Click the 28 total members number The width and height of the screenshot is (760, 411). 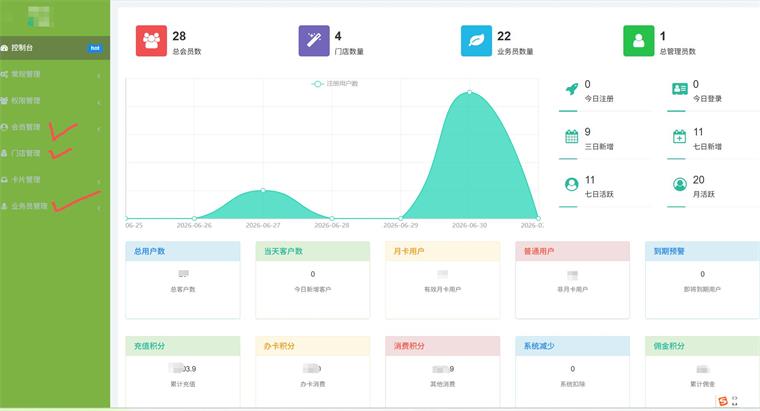point(179,36)
